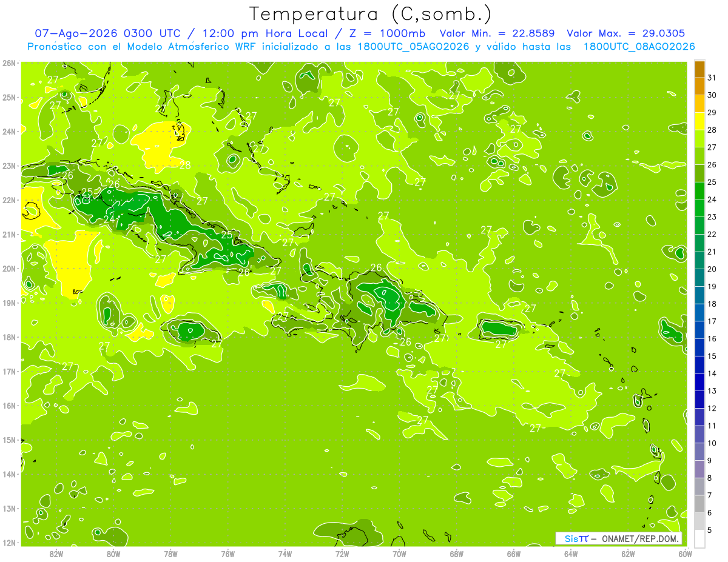728x562 pixels.
Task: Click the "28" contour label on the map
Action: [x=185, y=166]
